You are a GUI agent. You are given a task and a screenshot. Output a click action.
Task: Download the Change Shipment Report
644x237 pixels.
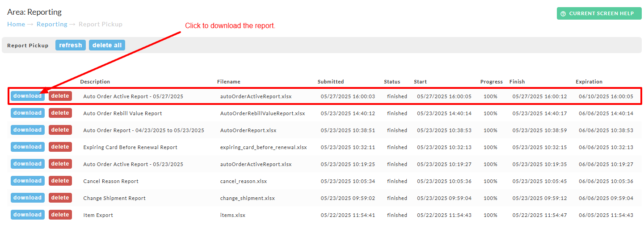point(28,198)
